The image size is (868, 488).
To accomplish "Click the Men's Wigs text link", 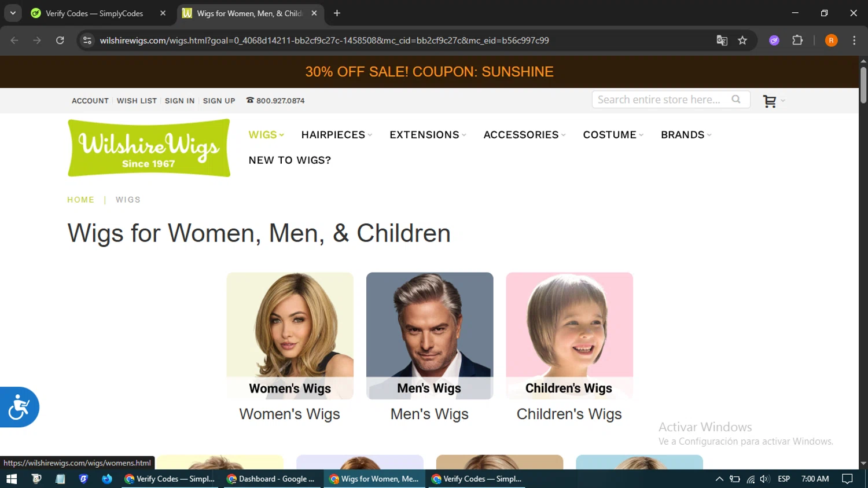I will pyautogui.click(x=429, y=414).
